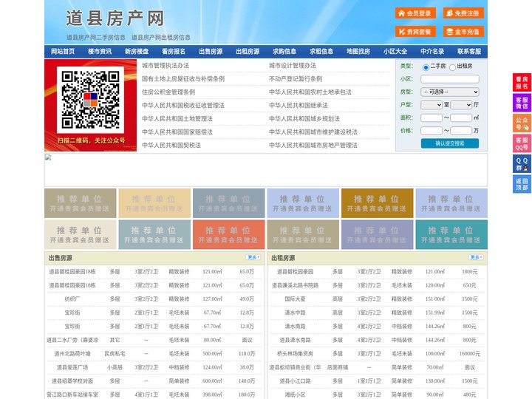Screen dimensions: 532x399
Task: Open the 厅 count dropdown
Action: click(x=461, y=105)
